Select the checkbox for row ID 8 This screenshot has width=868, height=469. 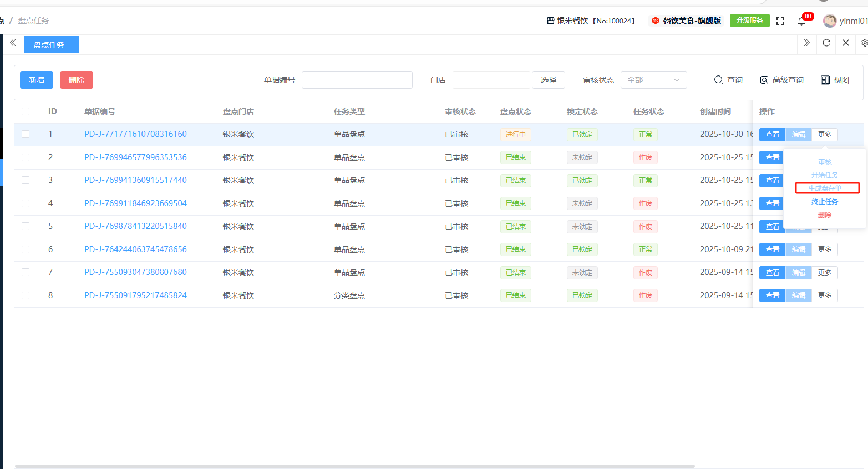tap(26, 295)
